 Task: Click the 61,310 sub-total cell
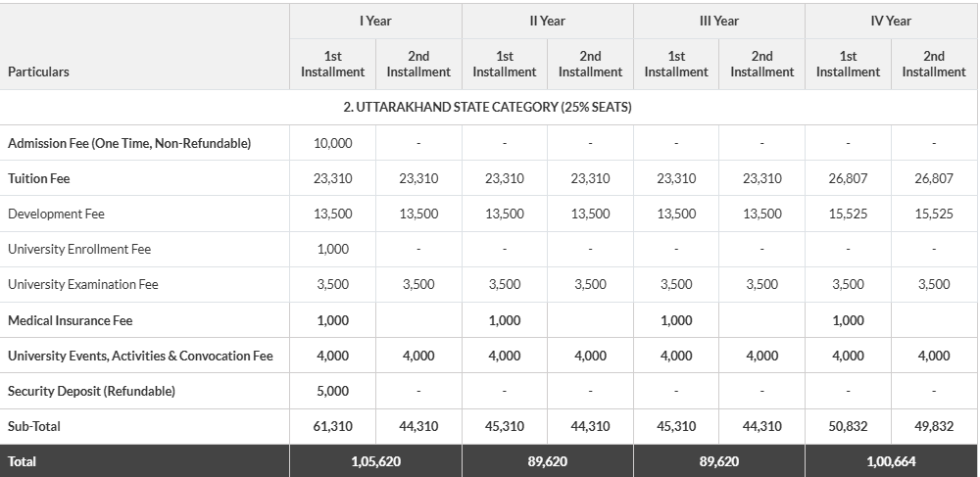click(x=332, y=426)
